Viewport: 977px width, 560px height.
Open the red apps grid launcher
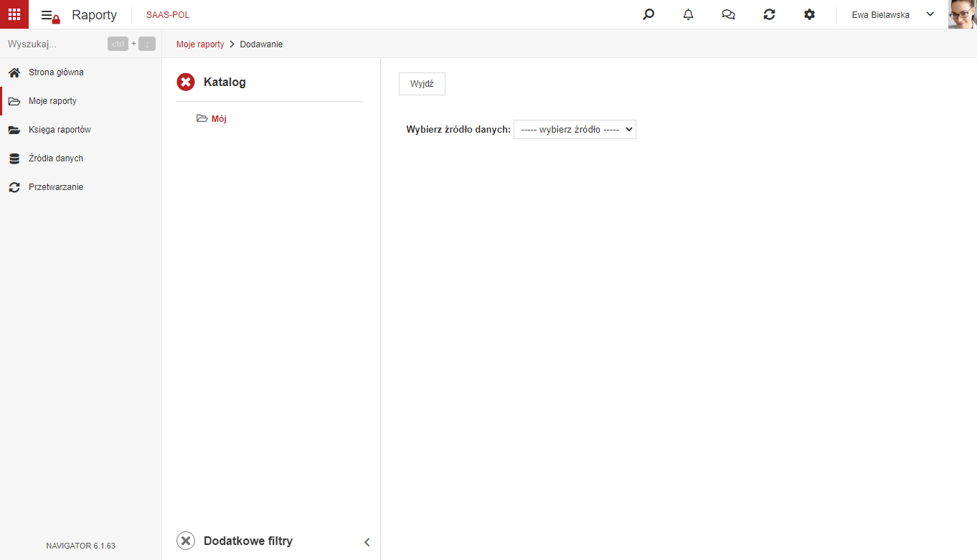pos(14,14)
